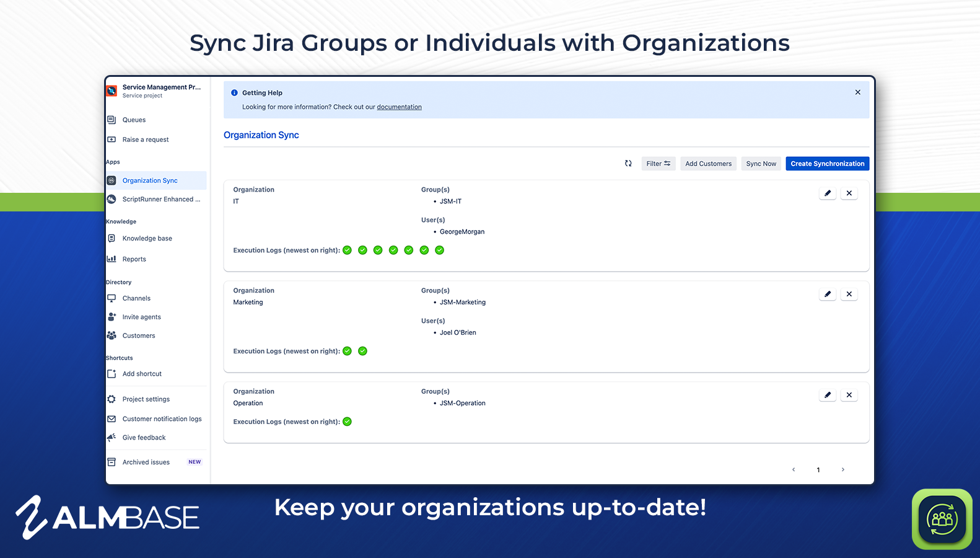This screenshot has height=558, width=980.
Task: Click the Knowledge base book icon
Action: [x=112, y=238]
